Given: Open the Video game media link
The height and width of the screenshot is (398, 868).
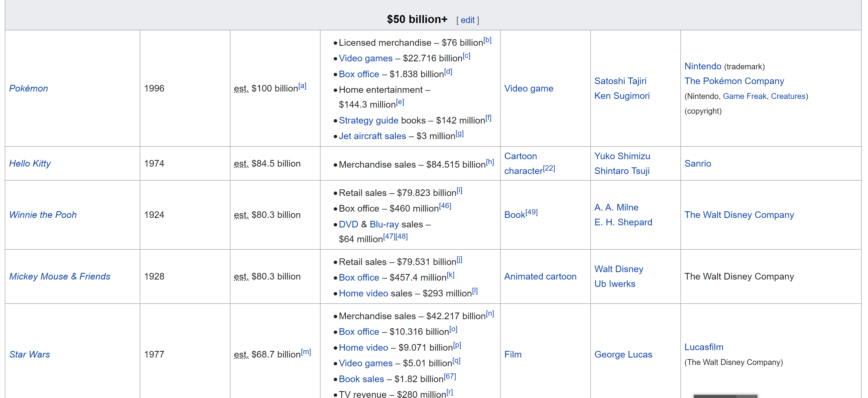Looking at the screenshot, I should (x=529, y=88).
